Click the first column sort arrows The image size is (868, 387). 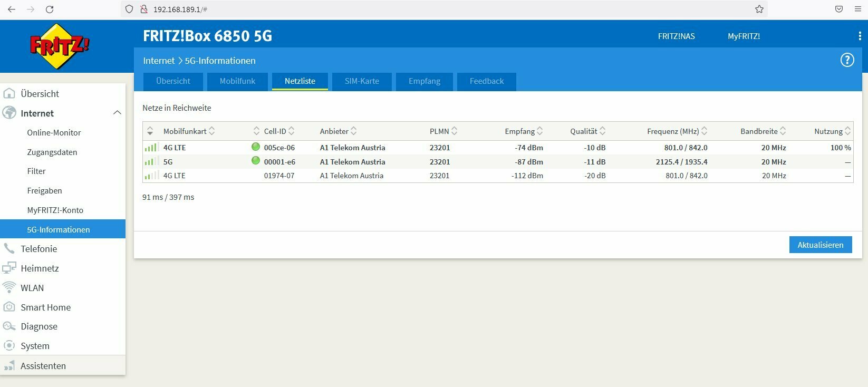point(150,131)
